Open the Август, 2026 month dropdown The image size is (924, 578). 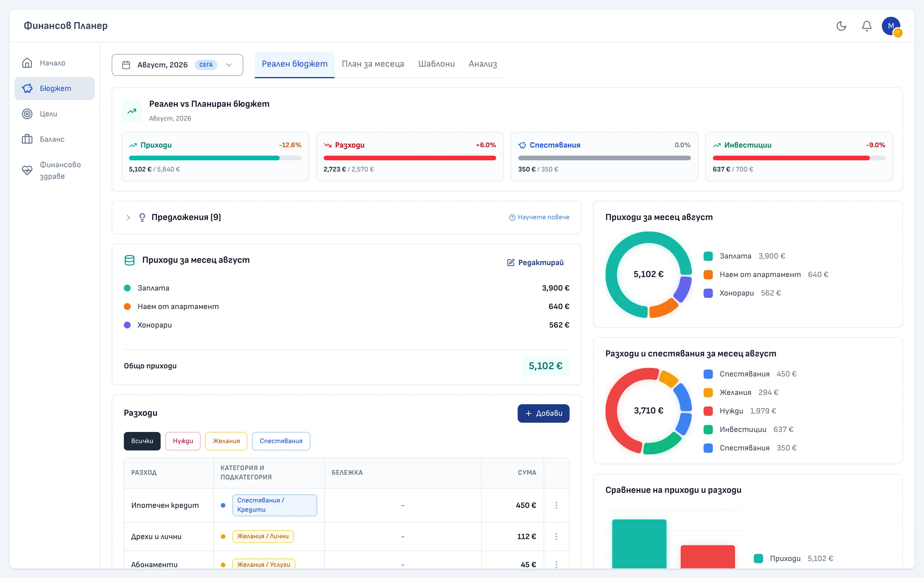177,65
